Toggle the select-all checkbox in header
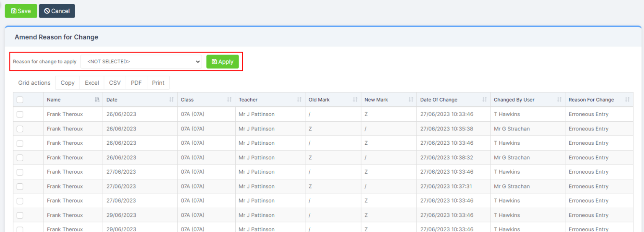This screenshot has height=232, width=644. 20,100
